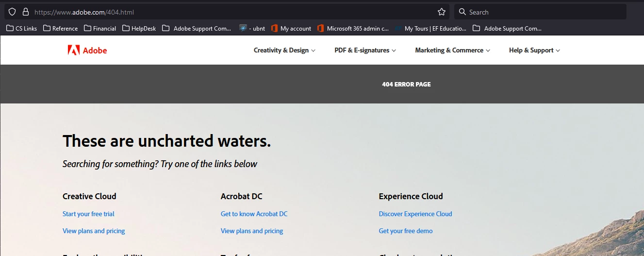Click the Acrobat DC heading
644x256 pixels.
click(x=241, y=196)
